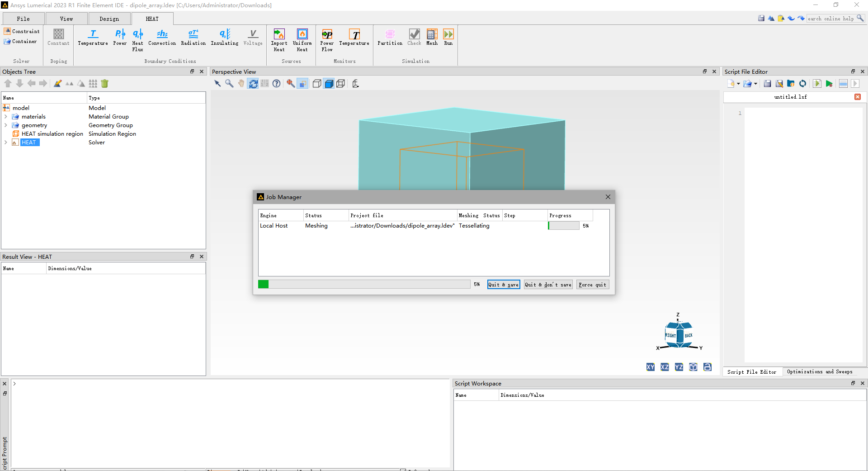Add a Temperature boundary condition
The width and height of the screenshot is (868, 471).
click(x=93, y=38)
